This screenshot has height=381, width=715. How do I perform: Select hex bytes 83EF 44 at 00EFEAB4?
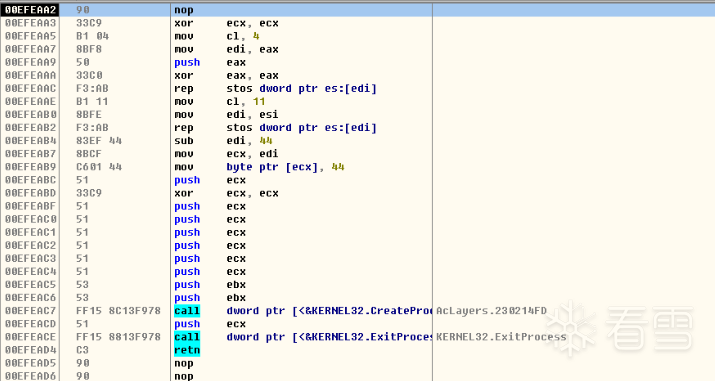pyautogui.click(x=99, y=141)
